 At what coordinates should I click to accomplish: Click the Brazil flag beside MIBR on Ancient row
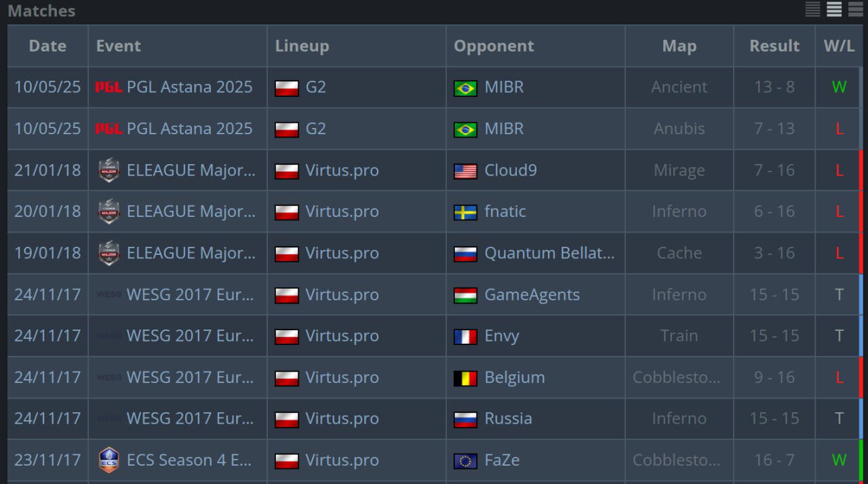click(465, 88)
